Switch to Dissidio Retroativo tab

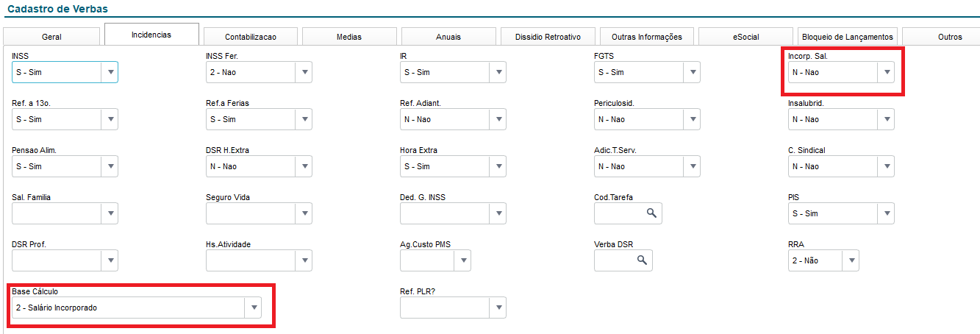pos(548,37)
